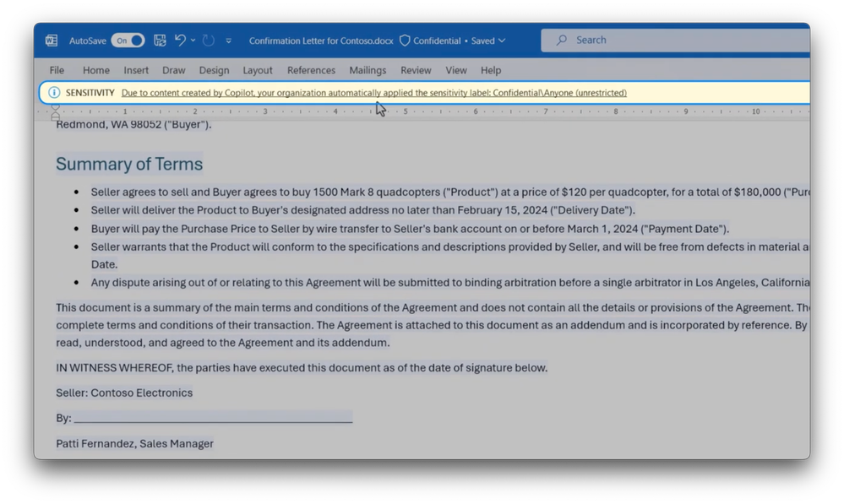Click the paragraph starting 'This document is a summary'
The width and height of the screenshot is (844, 504).
click(433, 325)
